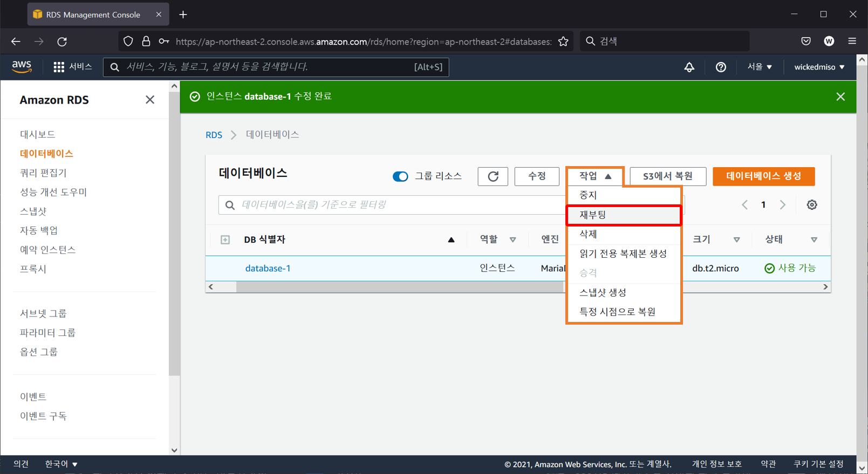This screenshot has width=868, height=474.
Task: Reload the browser page
Action: (62, 42)
